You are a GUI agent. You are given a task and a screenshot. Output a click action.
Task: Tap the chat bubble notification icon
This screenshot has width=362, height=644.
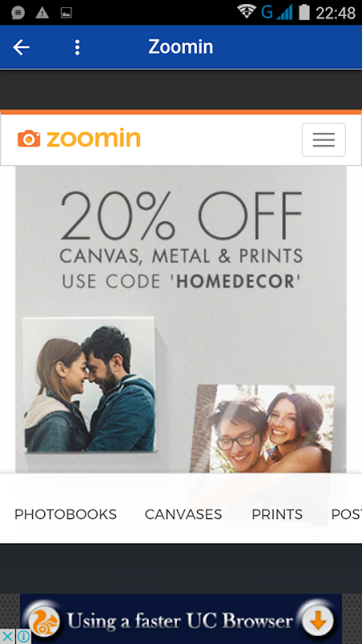[18, 13]
